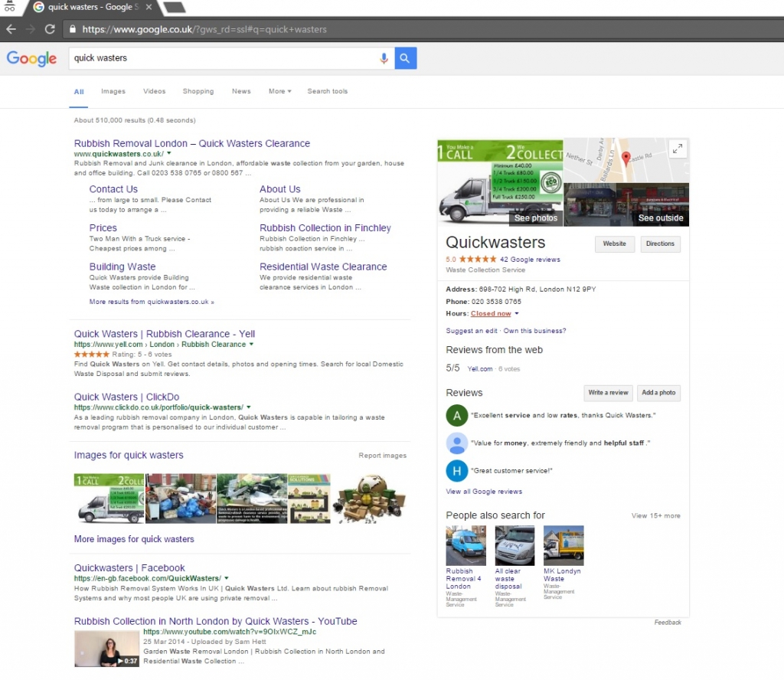Switch to the Images tab
The image size is (784, 680).
click(x=113, y=91)
